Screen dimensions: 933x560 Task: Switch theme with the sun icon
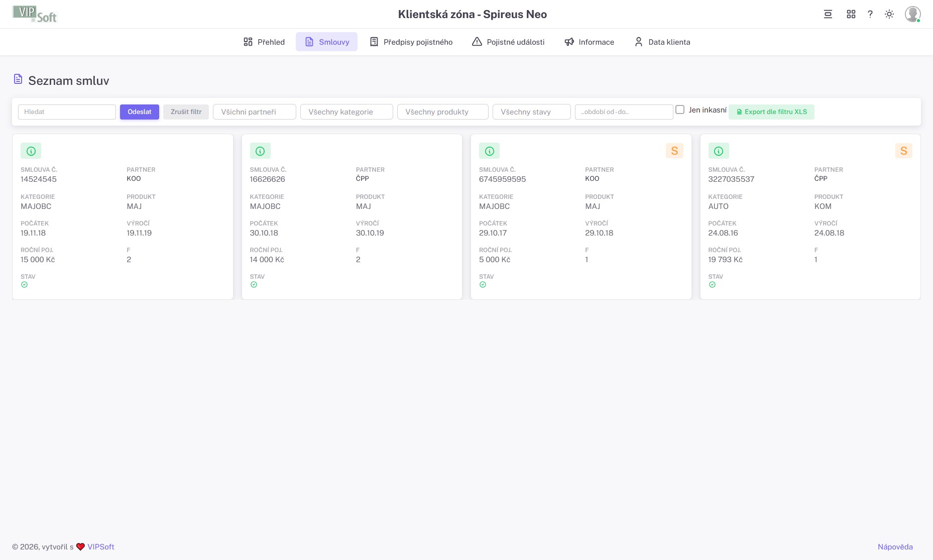(x=889, y=14)
